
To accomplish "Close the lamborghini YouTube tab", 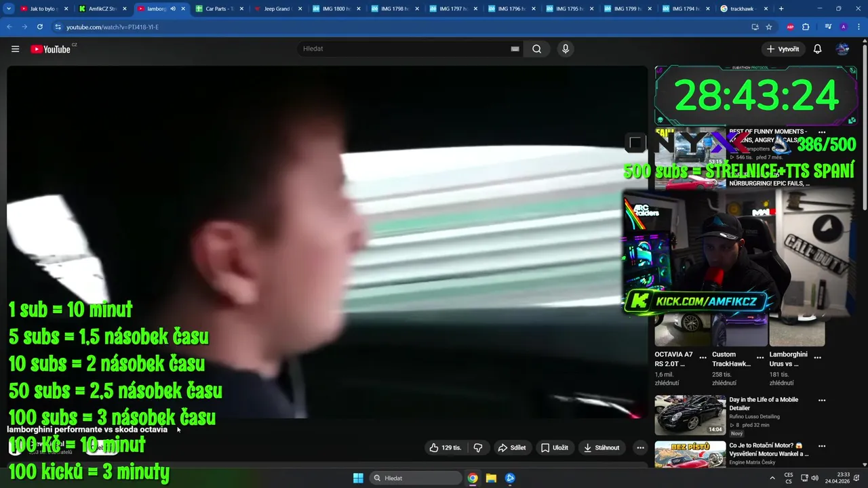I will [x=183, y=9].
